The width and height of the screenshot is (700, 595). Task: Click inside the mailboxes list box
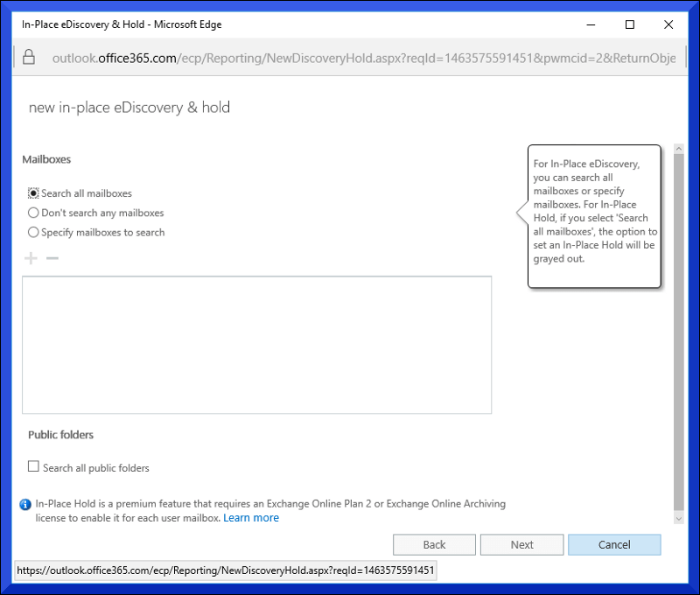(256, 345)
